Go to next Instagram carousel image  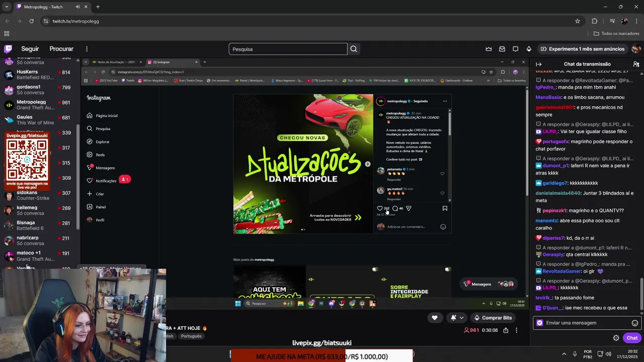(367, 164)
